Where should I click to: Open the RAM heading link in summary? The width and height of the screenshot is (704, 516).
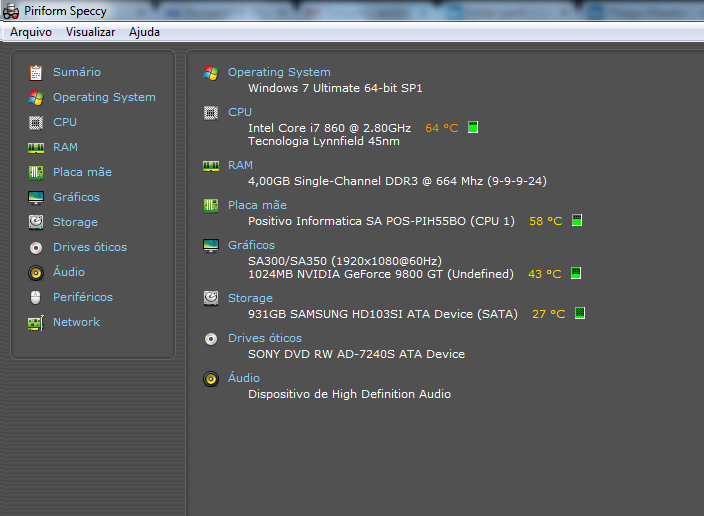[240, 165]
